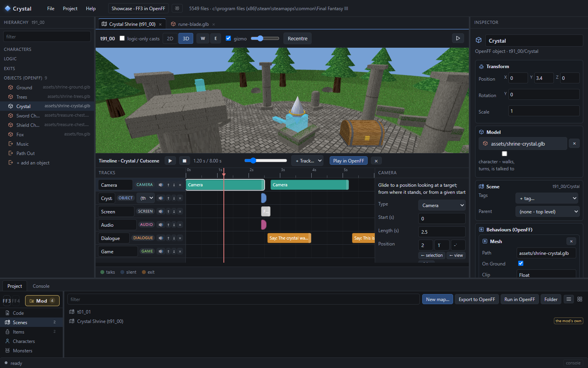
Task: Move the Dialogue track up
Action: tap(168, 238)
